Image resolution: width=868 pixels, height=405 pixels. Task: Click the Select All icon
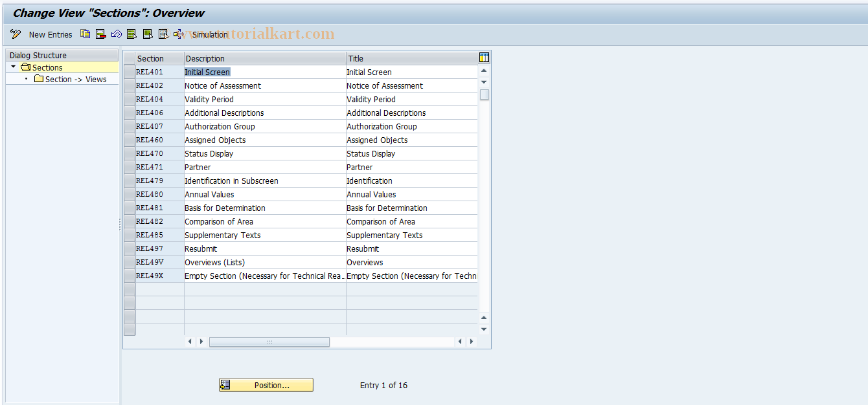coord(132,34)
